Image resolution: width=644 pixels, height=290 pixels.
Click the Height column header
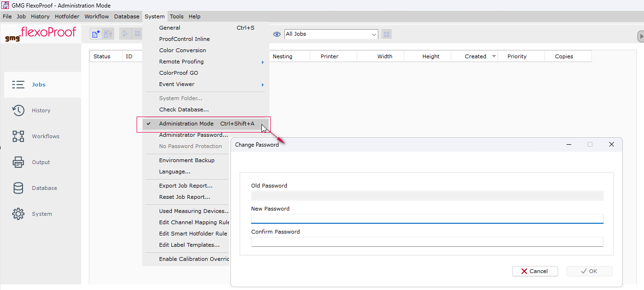point(428,56)
